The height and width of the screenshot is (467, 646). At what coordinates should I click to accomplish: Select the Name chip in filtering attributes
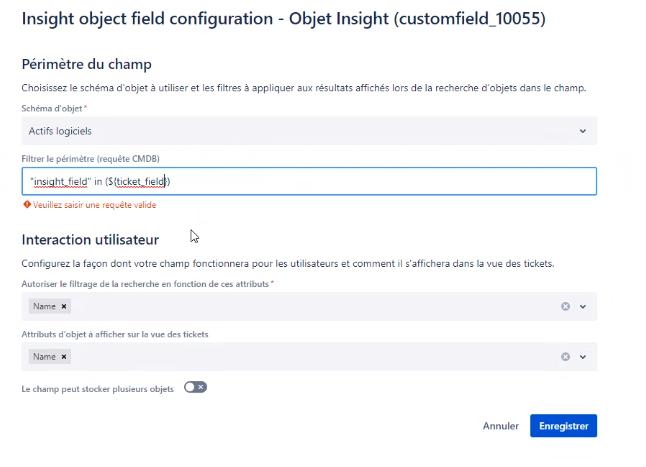coord(44,306)
